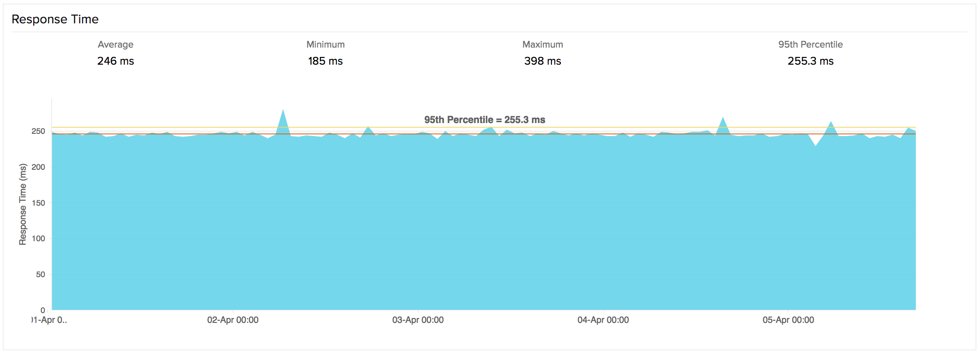This screenshot has width=980, height=353.
Task: Click the truncated 01-Apr x-axis label
Action: point(49,320)
